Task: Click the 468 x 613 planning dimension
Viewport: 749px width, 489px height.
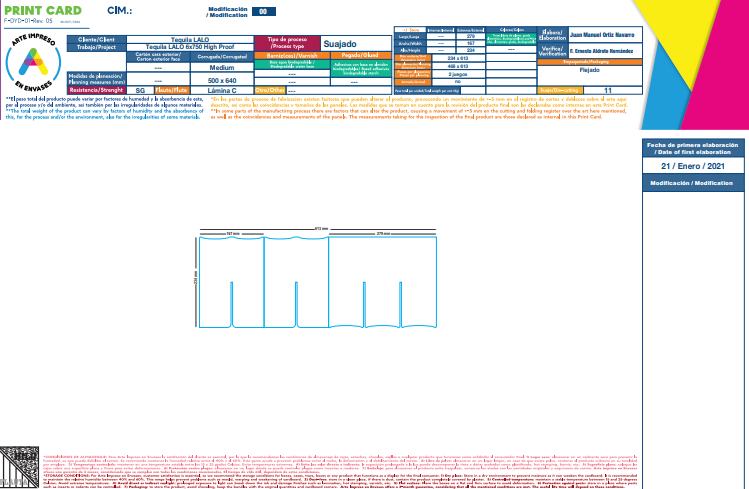Action: pyautogui.click(x=458, y=66)
